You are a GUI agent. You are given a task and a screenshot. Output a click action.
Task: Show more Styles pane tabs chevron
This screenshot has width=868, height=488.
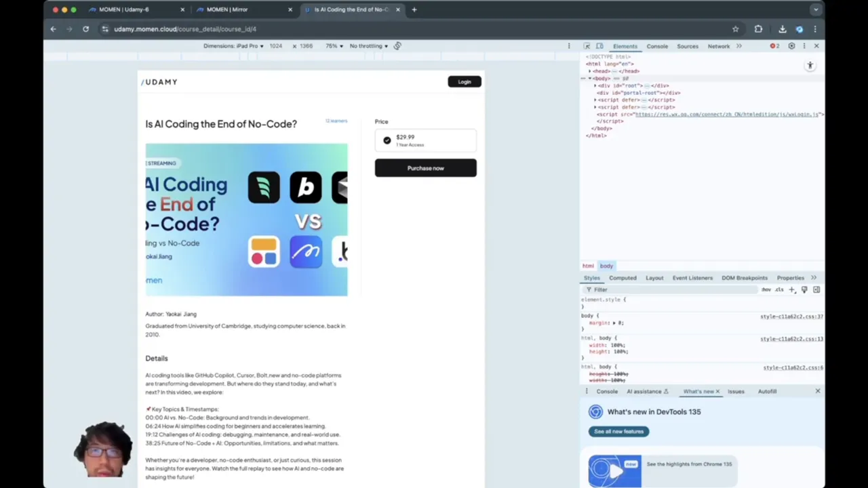point(814,278)
